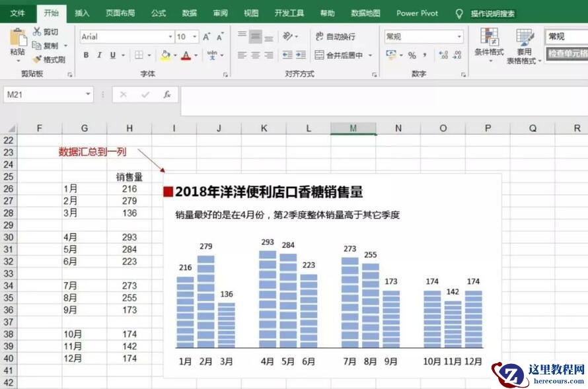Toggle Wrap Text (自动换行)
Image resolution: width=588 pixels, height=389 pixels.
(335, 37)
